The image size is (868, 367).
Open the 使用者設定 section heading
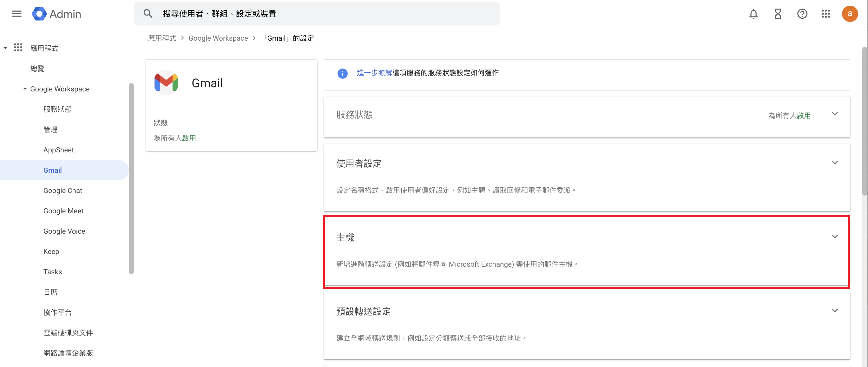click(359, 163)
